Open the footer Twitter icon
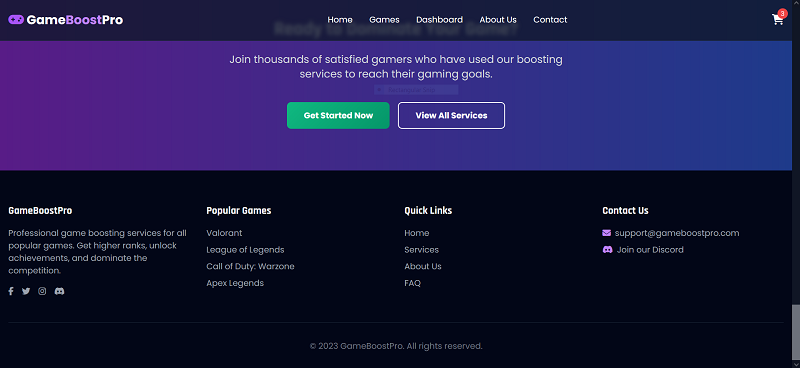 coord(26,291)
